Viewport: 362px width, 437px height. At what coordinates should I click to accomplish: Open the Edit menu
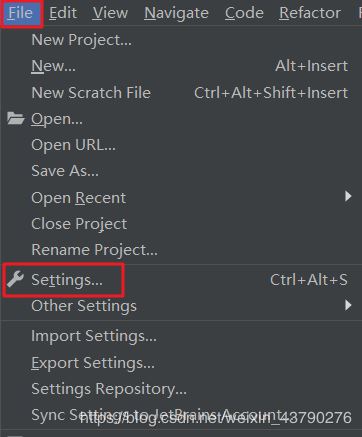pos(63,13)
